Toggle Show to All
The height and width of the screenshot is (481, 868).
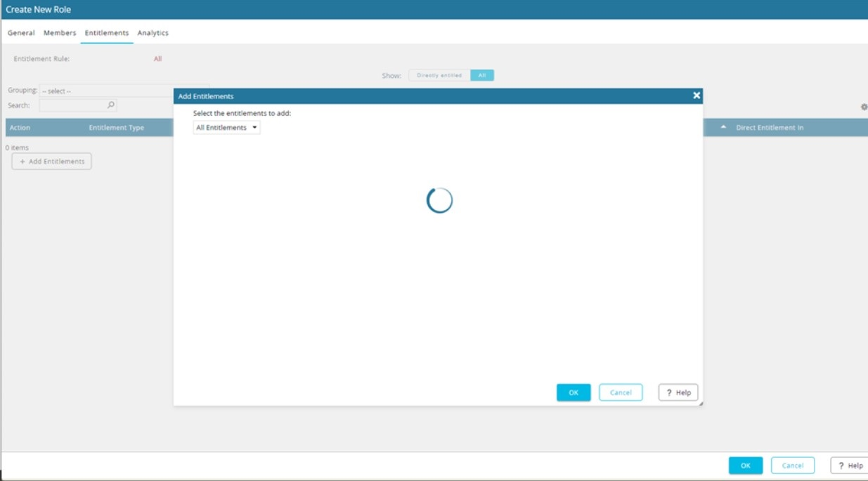click(x=482, y=75)
